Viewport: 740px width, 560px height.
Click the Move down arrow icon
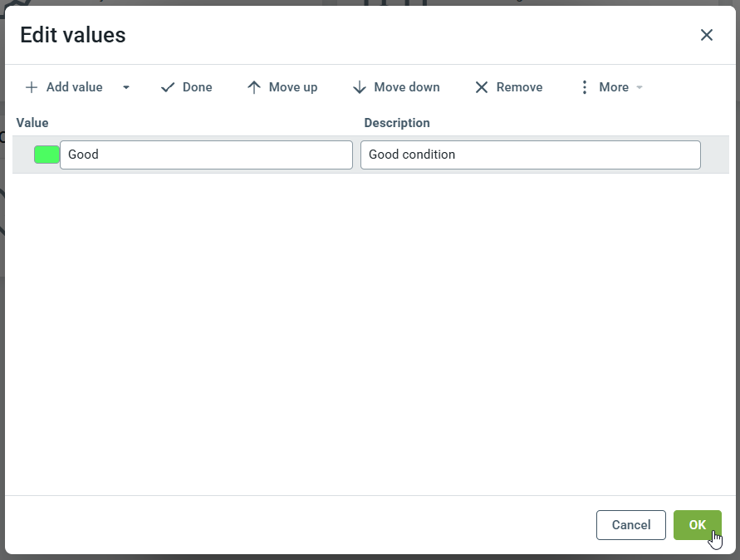pyautogui.click(x=360, y=87)
